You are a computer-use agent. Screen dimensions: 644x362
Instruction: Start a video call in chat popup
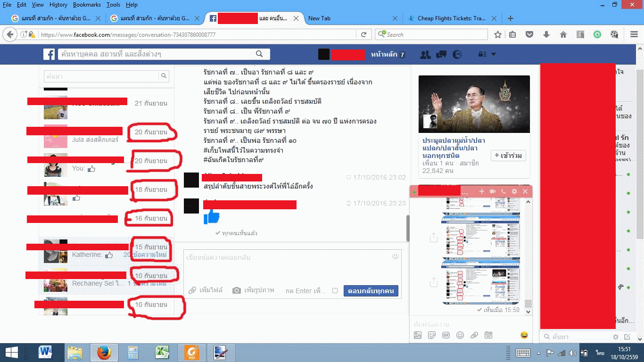(493, 191)
